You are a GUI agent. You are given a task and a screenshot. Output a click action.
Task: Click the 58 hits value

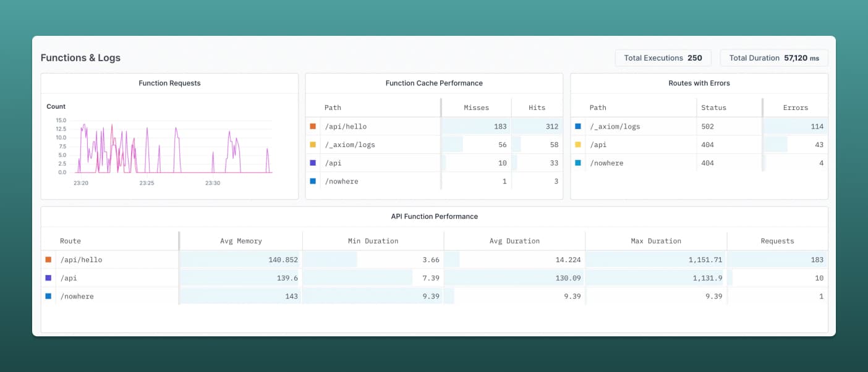[x=554, y=145]
